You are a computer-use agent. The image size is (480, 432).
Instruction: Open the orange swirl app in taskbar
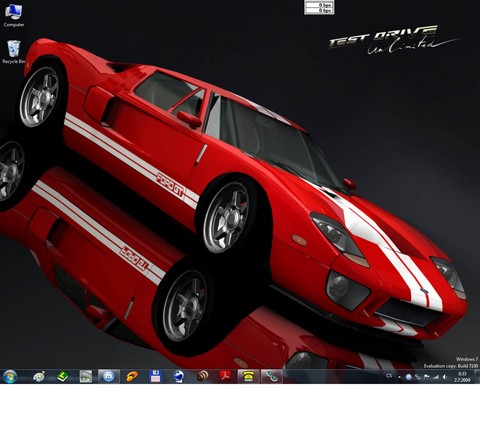[x=132, y=377]
